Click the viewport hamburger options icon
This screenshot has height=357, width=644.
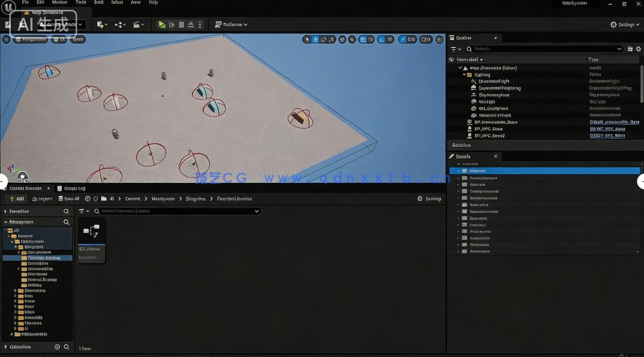[6, 39]
